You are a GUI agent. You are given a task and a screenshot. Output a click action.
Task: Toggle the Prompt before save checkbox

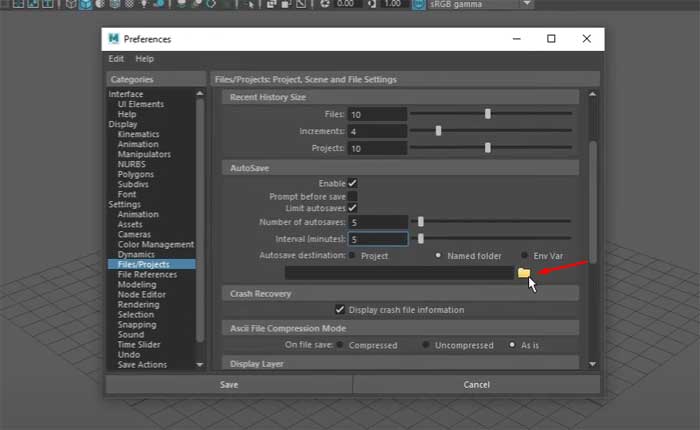(x=352, y=196)
